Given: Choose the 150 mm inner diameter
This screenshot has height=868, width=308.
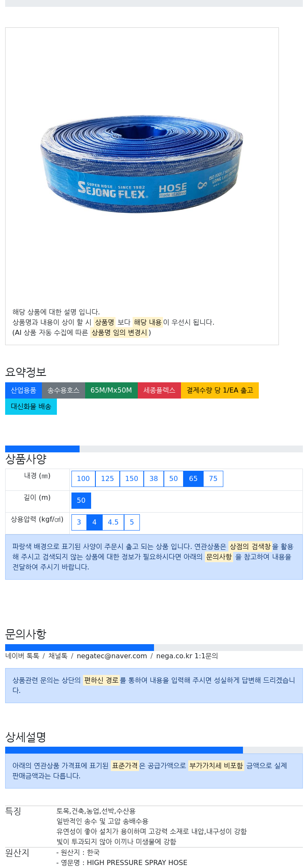Looking at the screenshot, I should (x=132, y=479).
